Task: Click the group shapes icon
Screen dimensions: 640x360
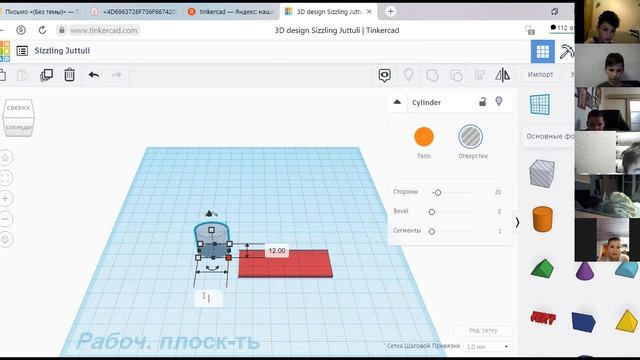Action: tap(432, 75)
